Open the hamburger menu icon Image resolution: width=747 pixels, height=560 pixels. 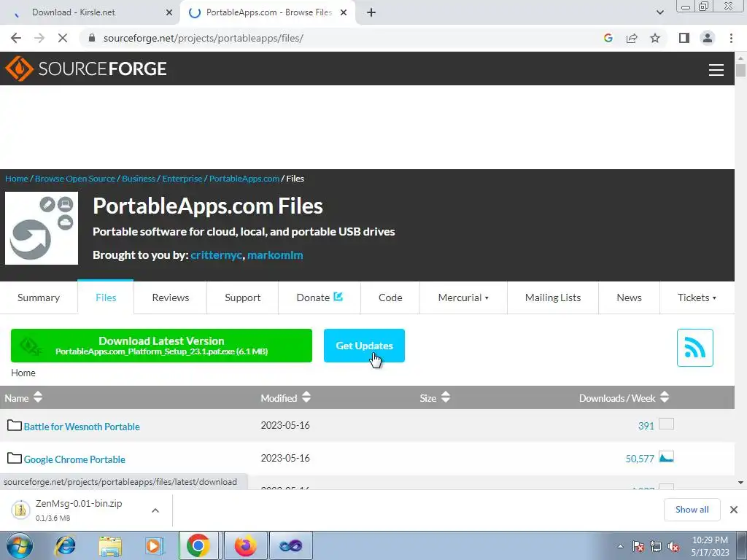tap(716, 69)
